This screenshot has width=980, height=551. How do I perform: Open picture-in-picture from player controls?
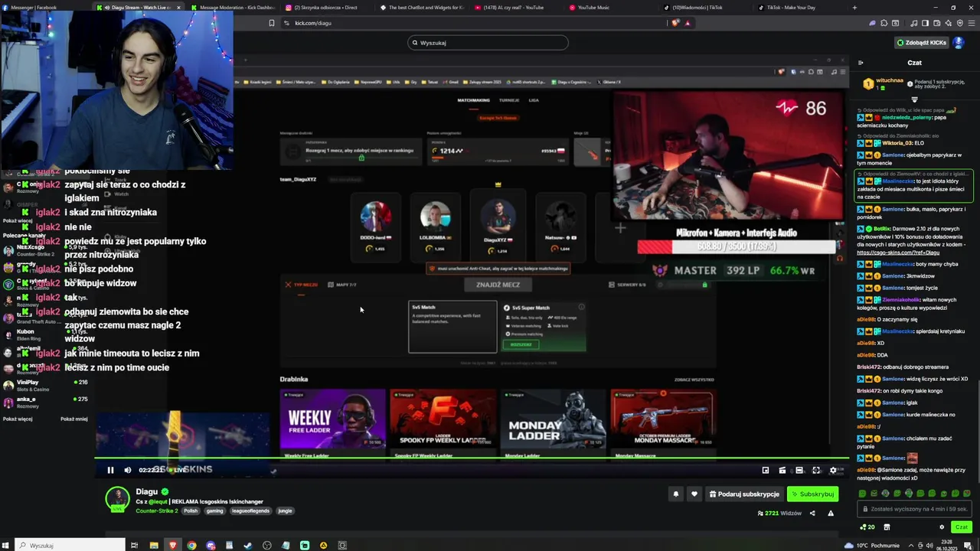tap(765, 471)
